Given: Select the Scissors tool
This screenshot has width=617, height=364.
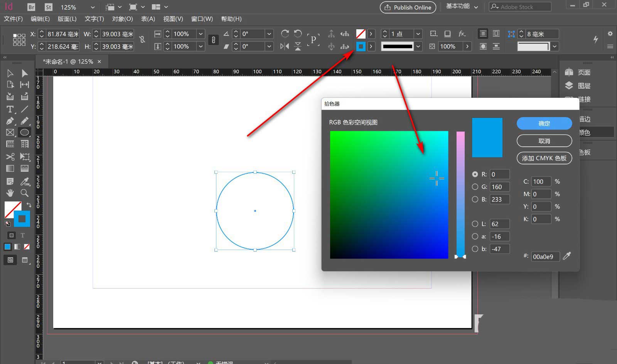Looking at the screenshot, I should coord(10,157).
